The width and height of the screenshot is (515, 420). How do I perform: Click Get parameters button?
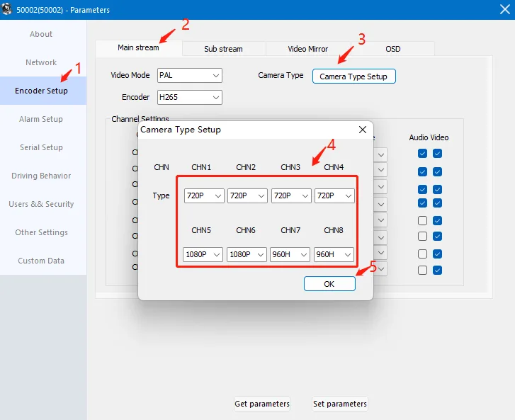pos(262,404)
